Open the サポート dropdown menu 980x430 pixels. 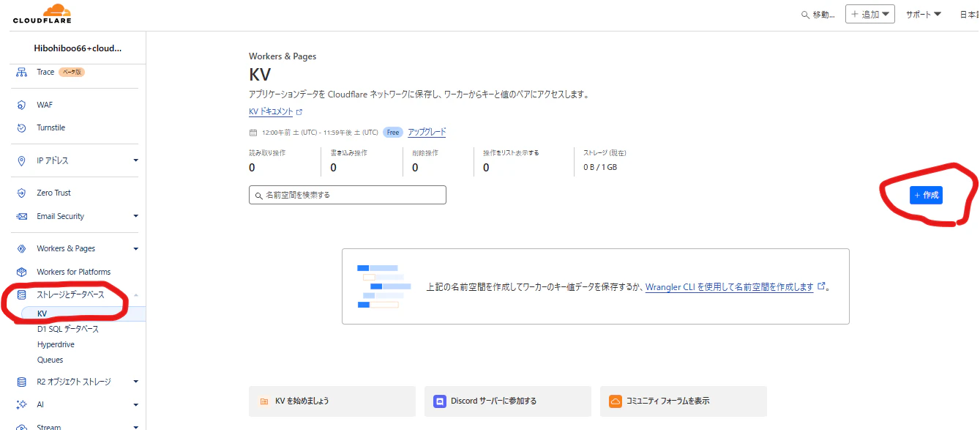tap(923, 14)
